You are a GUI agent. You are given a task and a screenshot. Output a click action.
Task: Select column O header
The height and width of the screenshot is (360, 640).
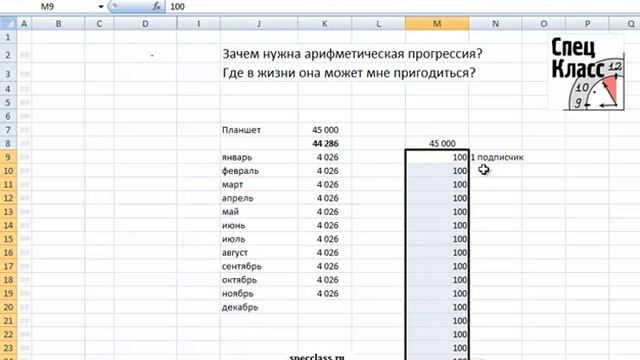[x=544, y=24]
